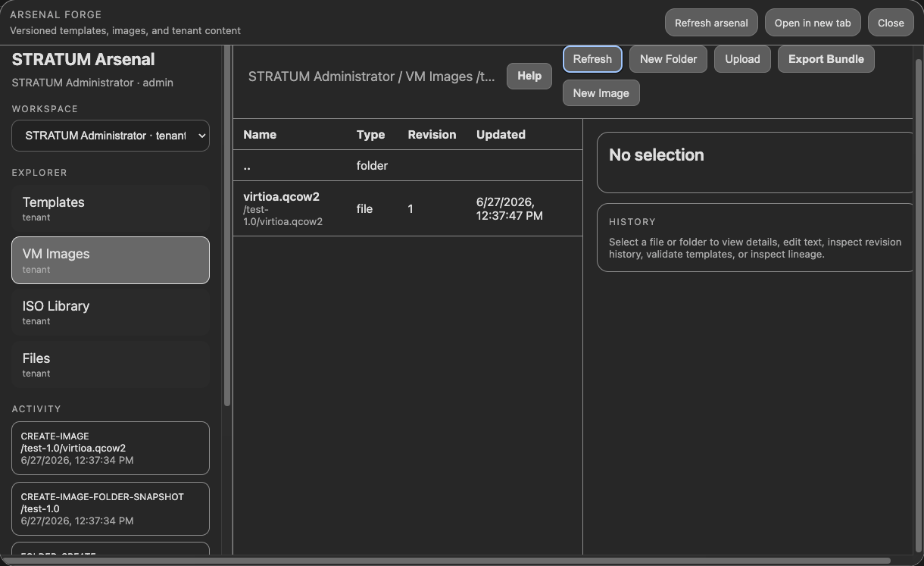924x566 pixels.
Task: Click the HISTORY panel label
Action: pos(632,222)
